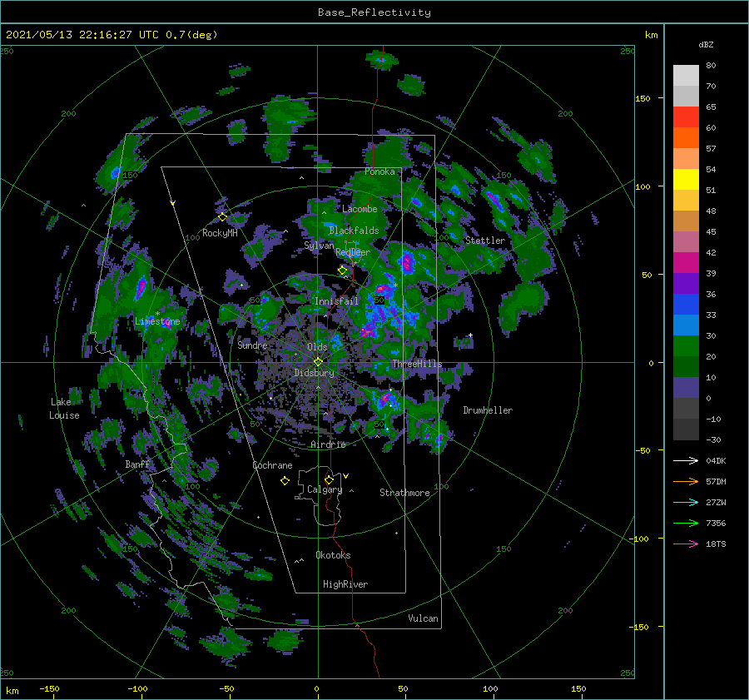Click the Calgary city label

click(325, 489)
